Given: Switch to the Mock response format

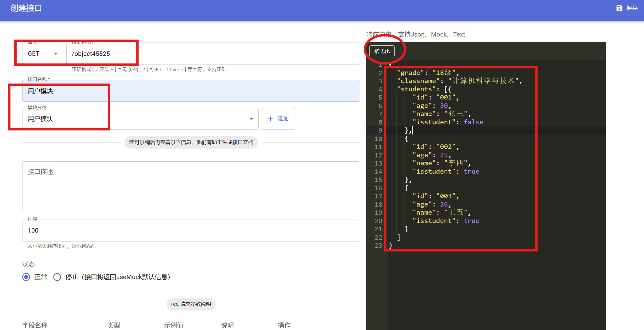Looking at the screenshot, I should [x=439, y=34].
